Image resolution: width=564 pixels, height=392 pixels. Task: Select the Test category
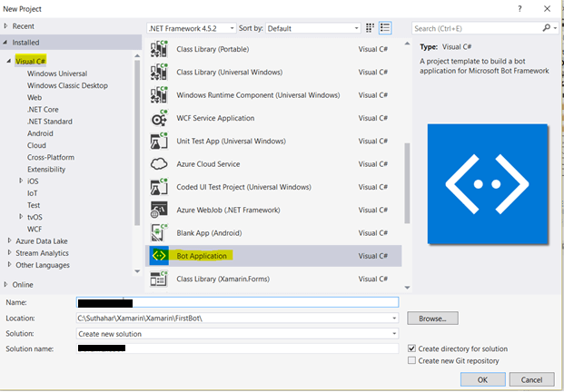pos(34,205)
